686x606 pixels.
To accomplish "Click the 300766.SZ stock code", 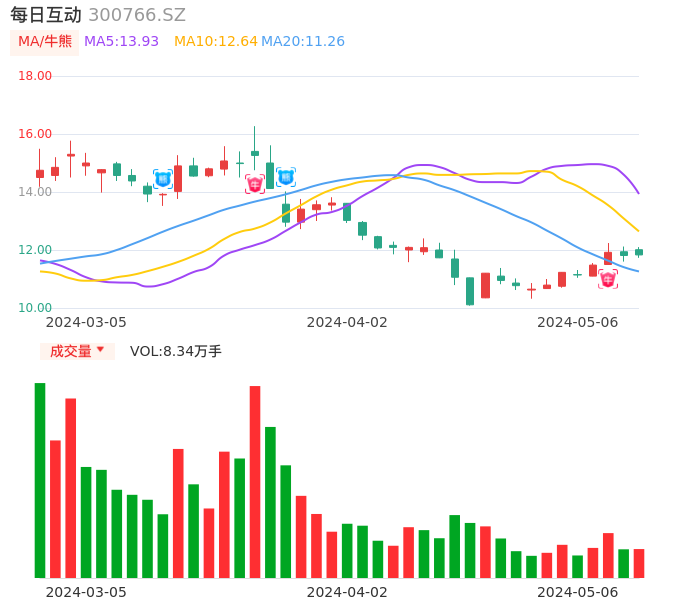I will [x=137, y=15].
